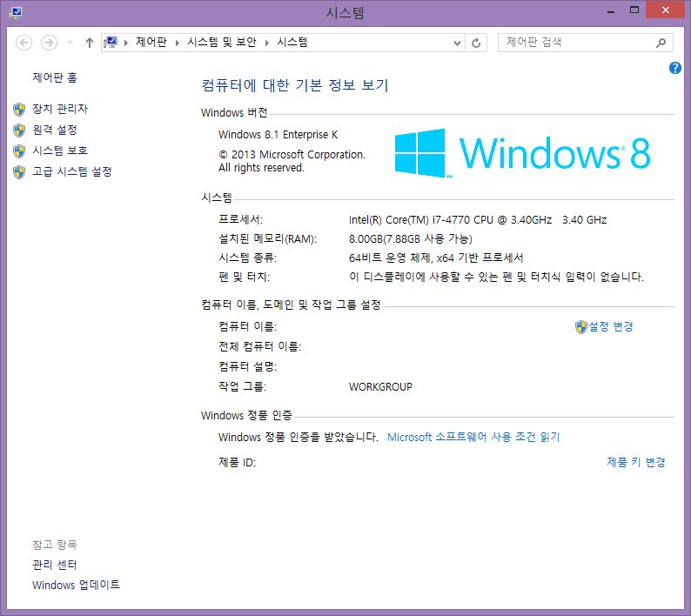691x616 pixels.
Task: Open 장치 관리자 from the sidebar
Action: (x=60, y=109)
